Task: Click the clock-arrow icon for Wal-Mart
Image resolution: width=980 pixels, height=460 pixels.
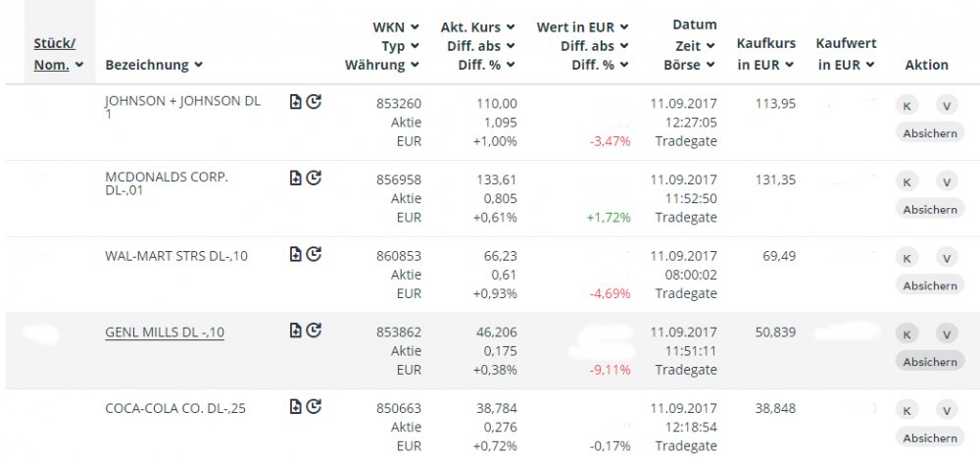Action: pos(314,254)
